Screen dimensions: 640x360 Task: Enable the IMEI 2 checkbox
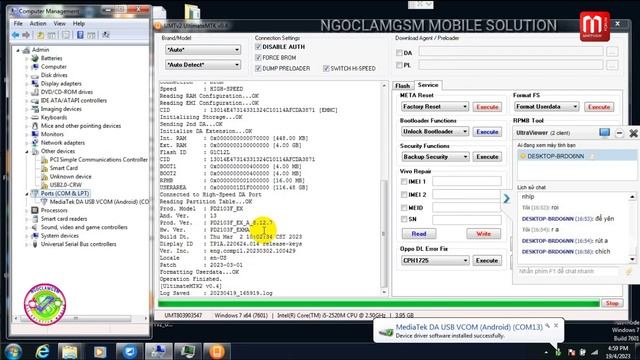pos(404,194)
